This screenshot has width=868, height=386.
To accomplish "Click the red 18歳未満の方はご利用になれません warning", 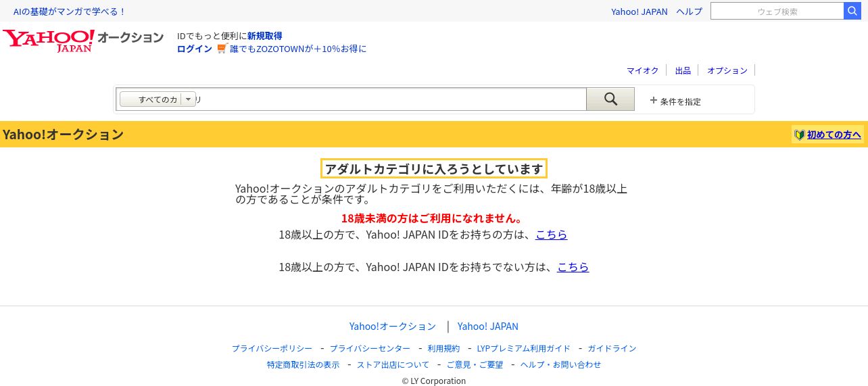I will pos(433,218).
